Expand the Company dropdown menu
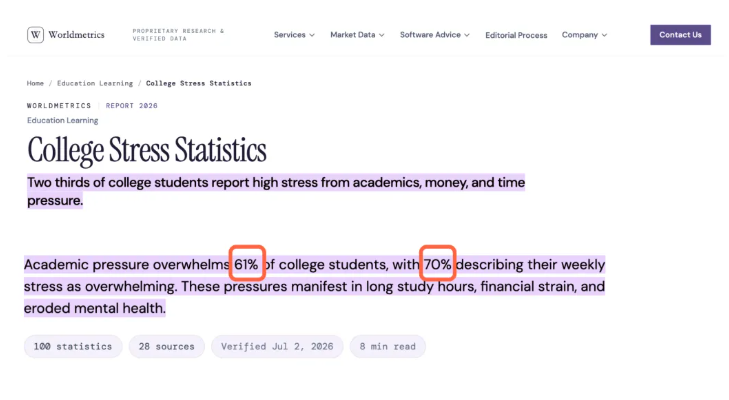The height and width of the screenshot is (400, 729). click(x=584, y=35)
